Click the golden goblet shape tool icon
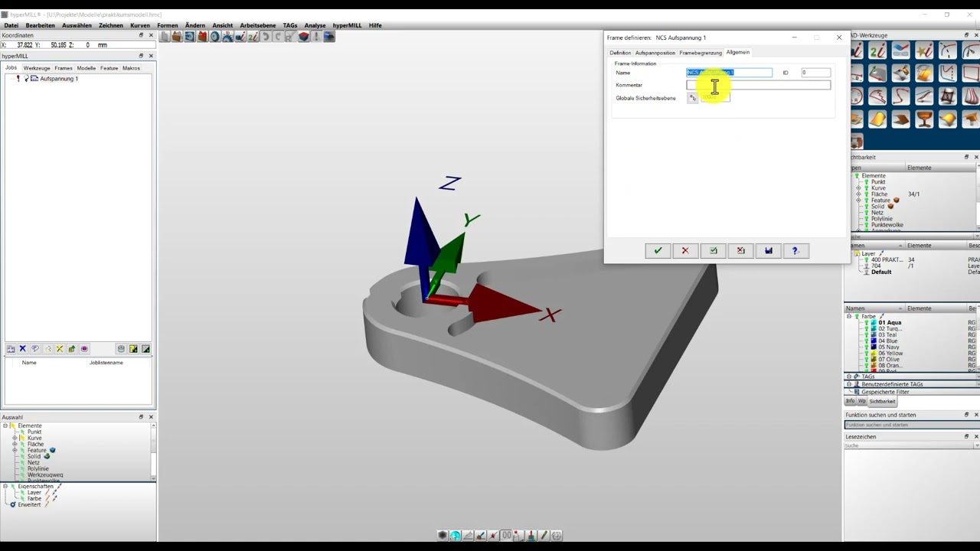The width and height of the screenshot is (980, 551). pos(924,119)
